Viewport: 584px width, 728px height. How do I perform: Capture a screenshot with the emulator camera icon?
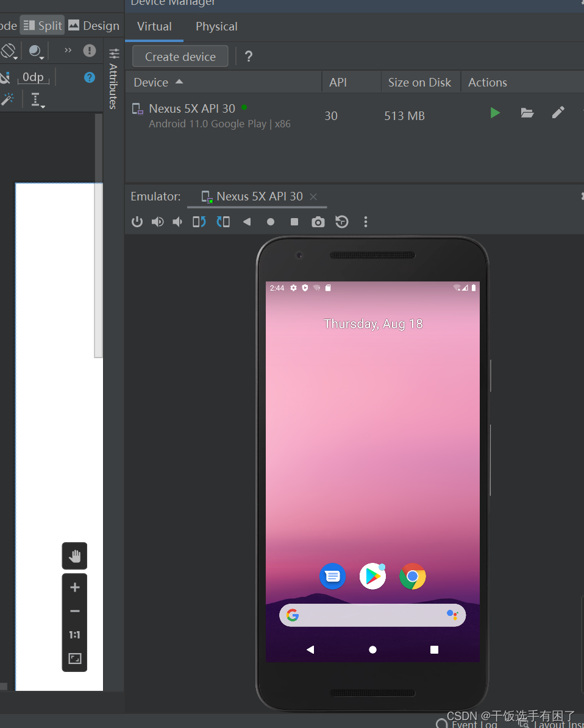pos(318,222)
